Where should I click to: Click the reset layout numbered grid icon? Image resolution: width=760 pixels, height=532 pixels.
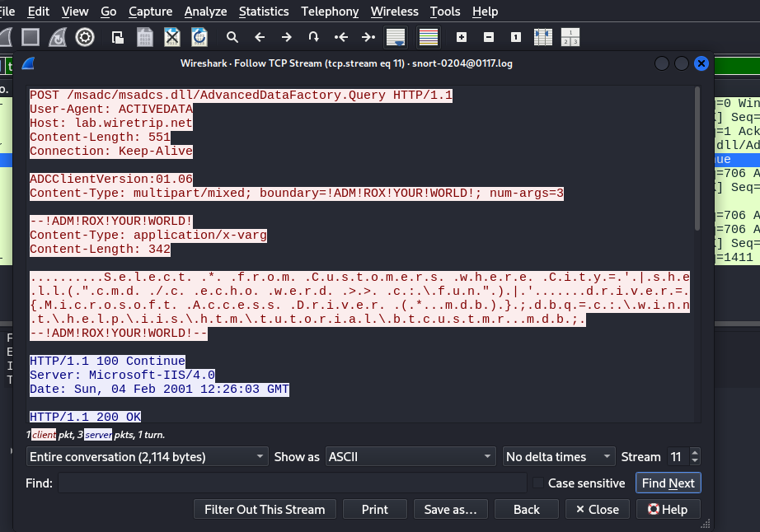tap(570, 37)
